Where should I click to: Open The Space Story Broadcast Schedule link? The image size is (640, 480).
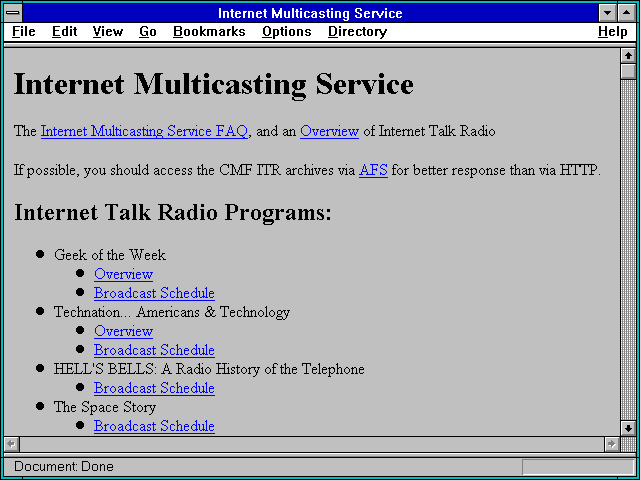point(154,426)
